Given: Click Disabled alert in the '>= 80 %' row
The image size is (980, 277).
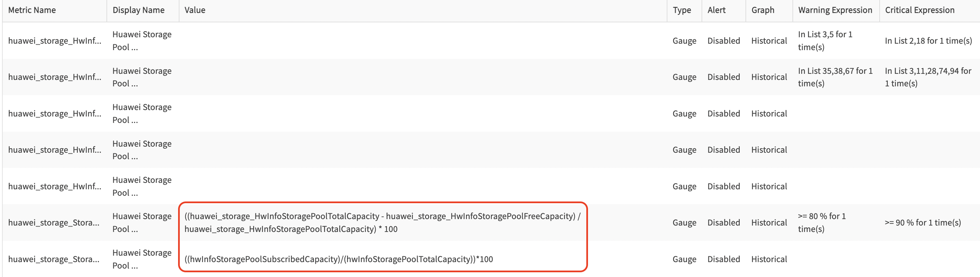Looking at the screenshot, I should coord(724,222).
